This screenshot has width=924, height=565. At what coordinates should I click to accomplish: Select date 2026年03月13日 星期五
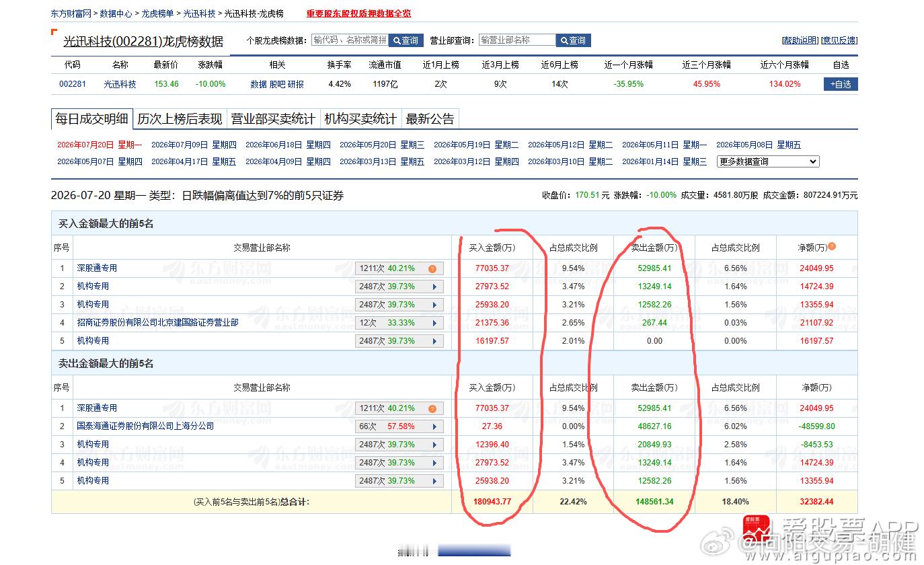382,161
